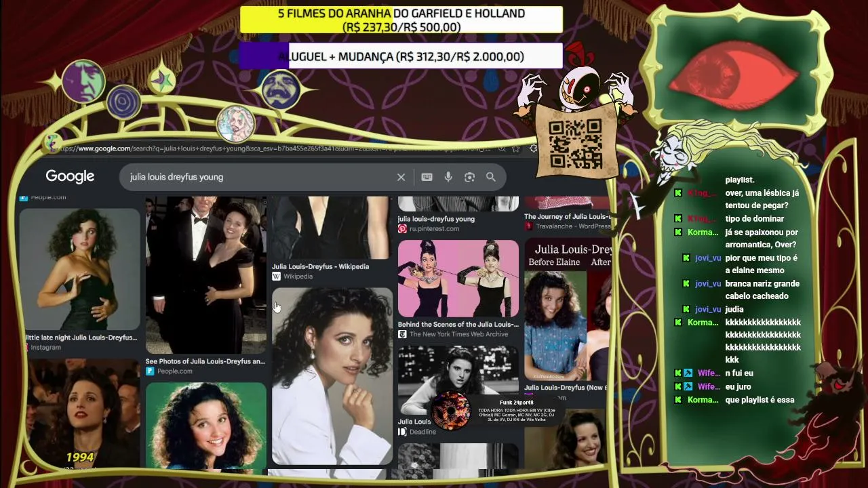The image size is (868, 488).
Task: Open 'The Journey of Julia Louis-' result
Action: click(568, 217)
